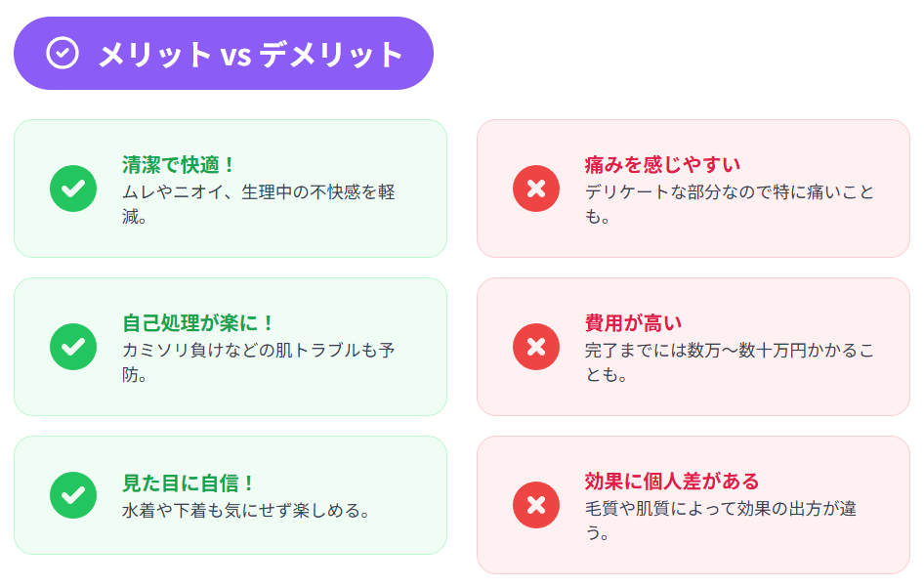Select the 清潔で快適！ heading

click(x=179, y=164)
